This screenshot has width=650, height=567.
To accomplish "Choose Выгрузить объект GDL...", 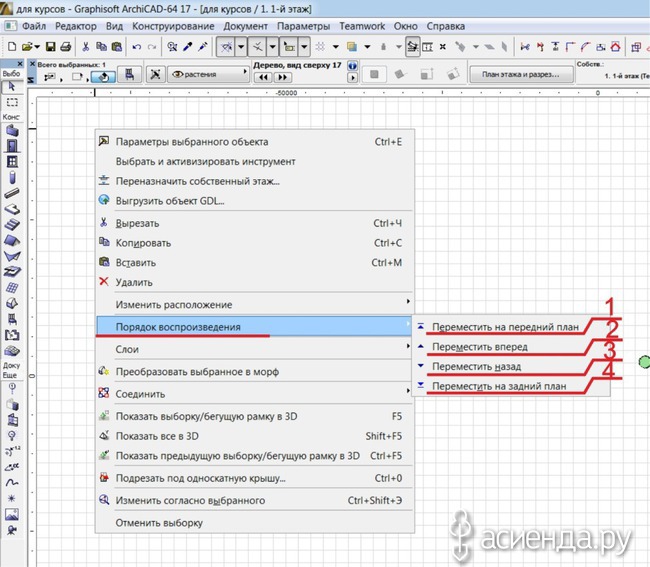I will click(255, 201).
